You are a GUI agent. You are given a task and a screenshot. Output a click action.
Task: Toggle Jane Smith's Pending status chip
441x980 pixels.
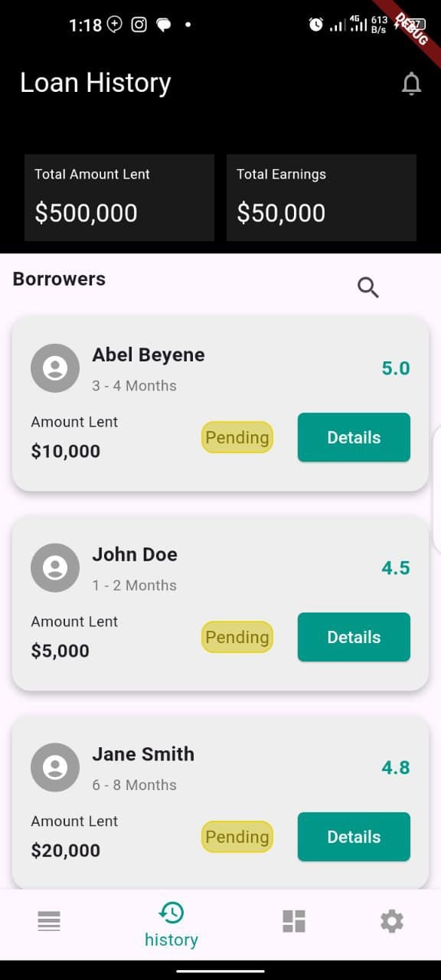pos(237,837)
